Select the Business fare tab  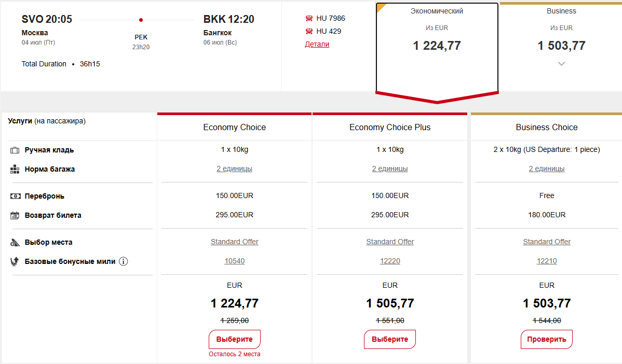click(561, 47)
